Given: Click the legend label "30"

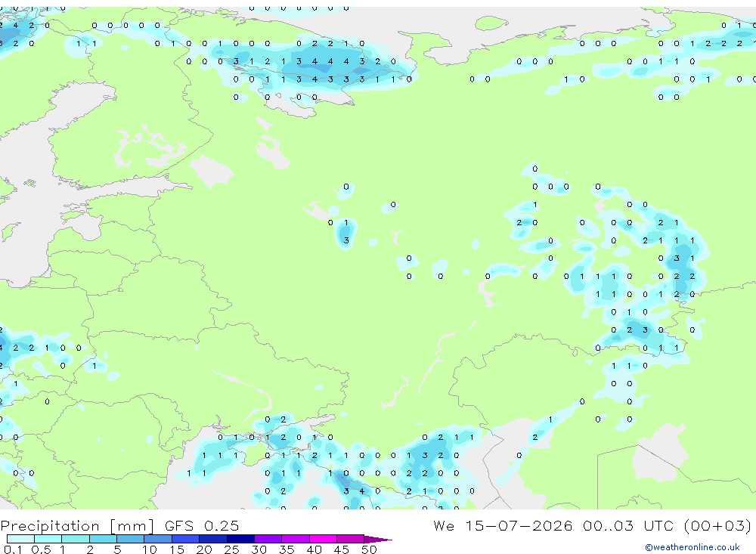Looking at the screenshot, I should tap(259, 549).
